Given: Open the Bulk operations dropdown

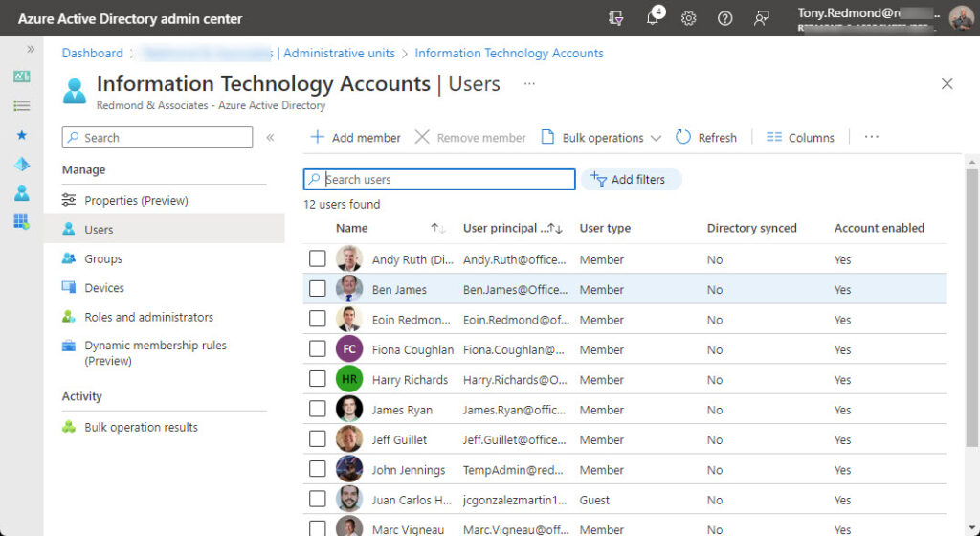Looking at the screenshot, I should tap(601, 138).
